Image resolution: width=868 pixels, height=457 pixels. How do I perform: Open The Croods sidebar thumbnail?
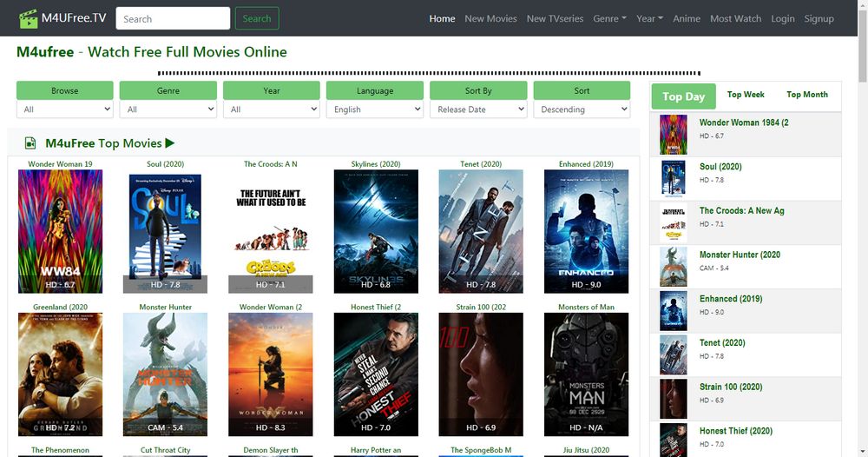674,222
